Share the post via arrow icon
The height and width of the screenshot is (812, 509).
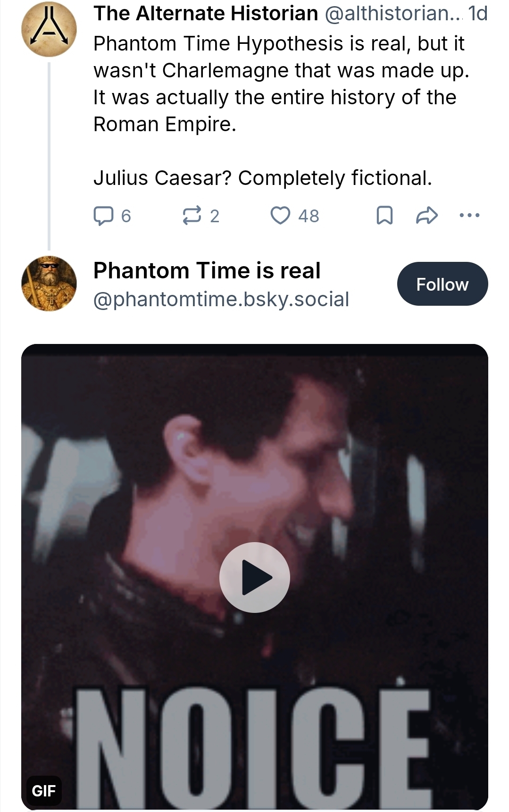coord(427,216)
